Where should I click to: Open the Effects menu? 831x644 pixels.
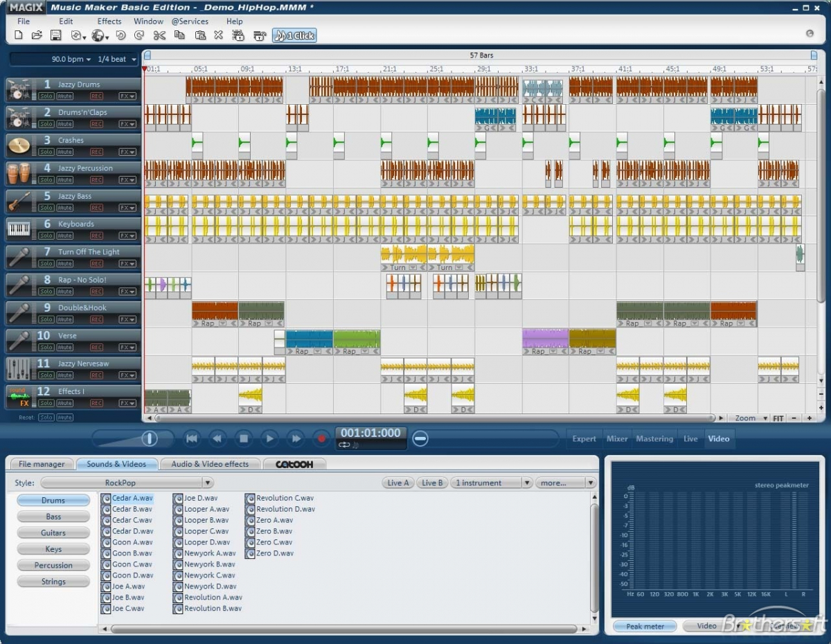point(109,21)
